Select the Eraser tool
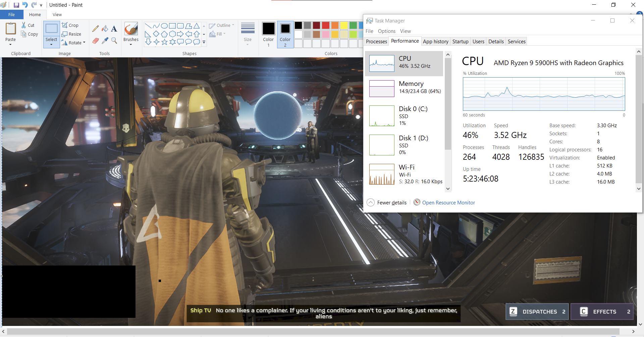The image size is (644, 337). coord(96,41)
